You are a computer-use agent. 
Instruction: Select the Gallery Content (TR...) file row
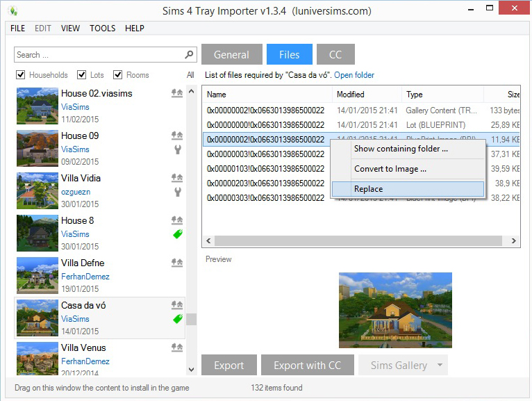point(361,111)
